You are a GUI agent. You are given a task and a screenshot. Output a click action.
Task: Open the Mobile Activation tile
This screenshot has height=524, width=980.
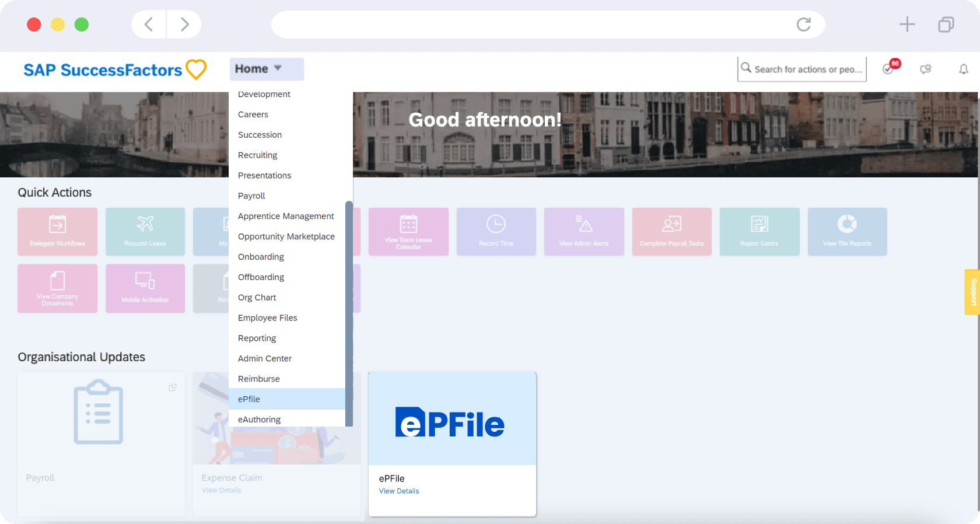tap(145, 288)
